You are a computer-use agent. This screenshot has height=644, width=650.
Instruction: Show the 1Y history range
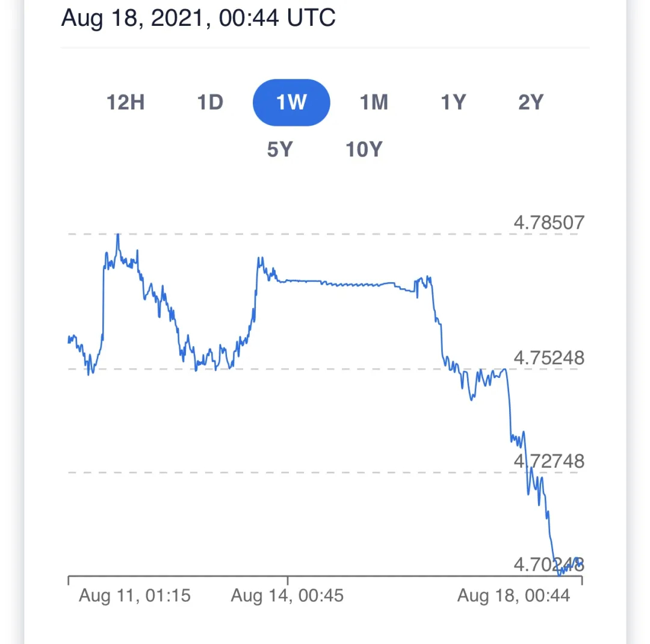tap(454, 102)
